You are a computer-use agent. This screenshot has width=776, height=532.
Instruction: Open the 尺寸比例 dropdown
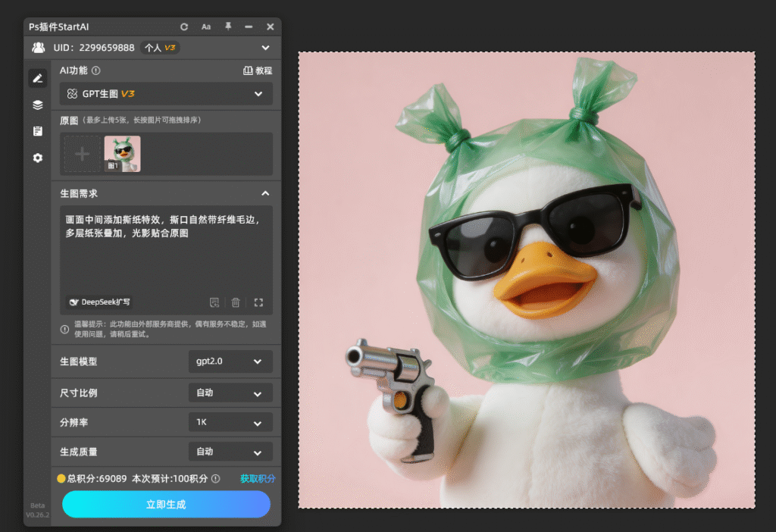[x=230, y=393]
